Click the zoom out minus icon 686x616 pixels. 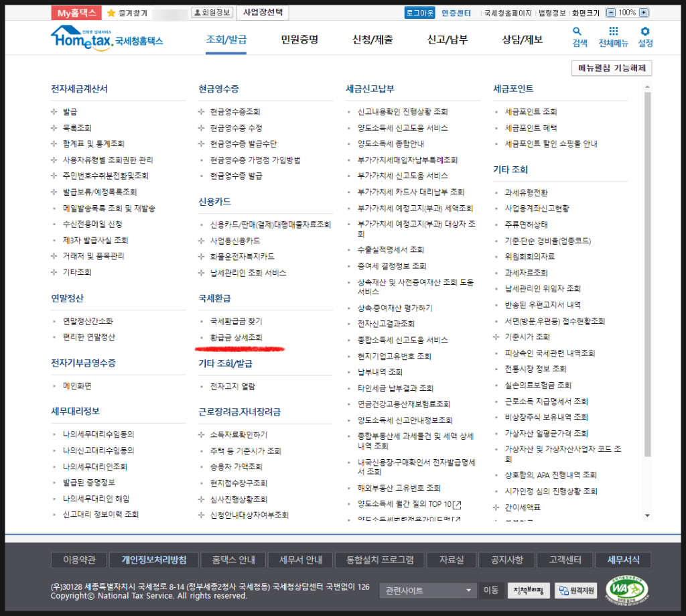[x=610, y=13]
